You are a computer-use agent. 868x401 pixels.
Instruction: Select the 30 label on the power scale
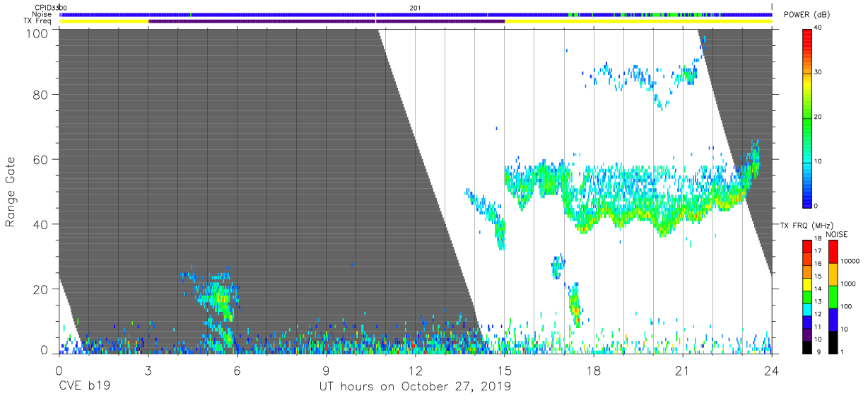(x=818, y=73)
